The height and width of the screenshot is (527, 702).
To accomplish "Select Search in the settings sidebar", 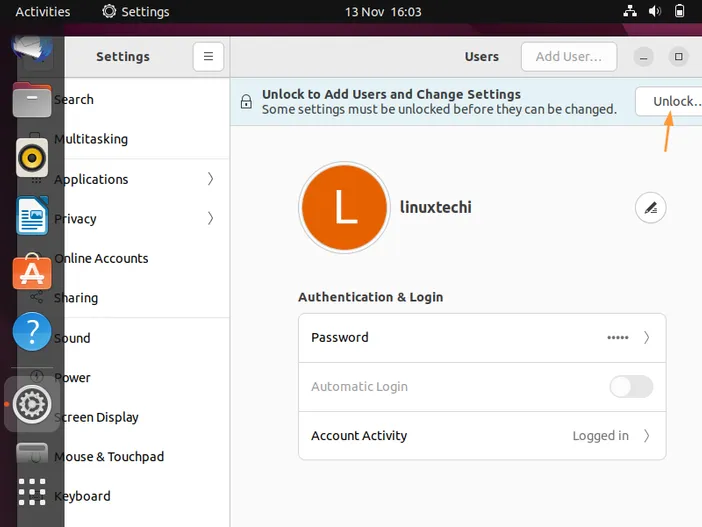I will tap(73, 99).
